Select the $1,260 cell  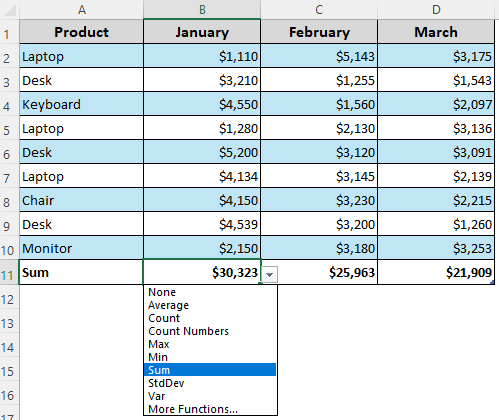pos(436,224)
